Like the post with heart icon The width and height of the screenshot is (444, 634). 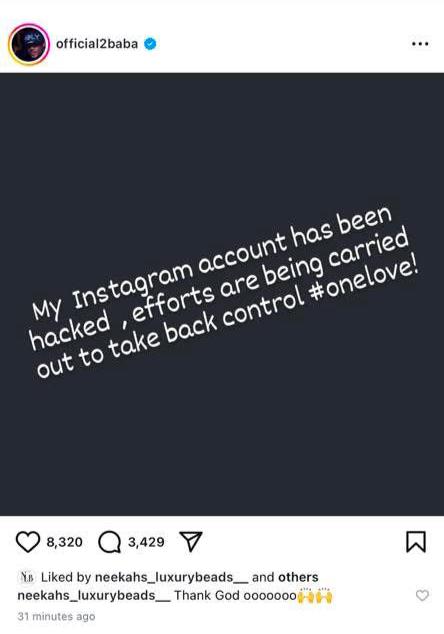(x=27, y=542)
